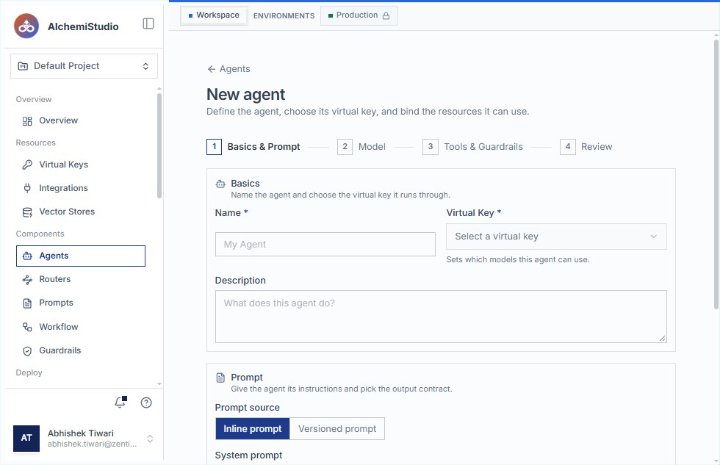Click the Deploy section heading
Image resolution: width=720 pixels, height=465 pixels.
[29, 373]
